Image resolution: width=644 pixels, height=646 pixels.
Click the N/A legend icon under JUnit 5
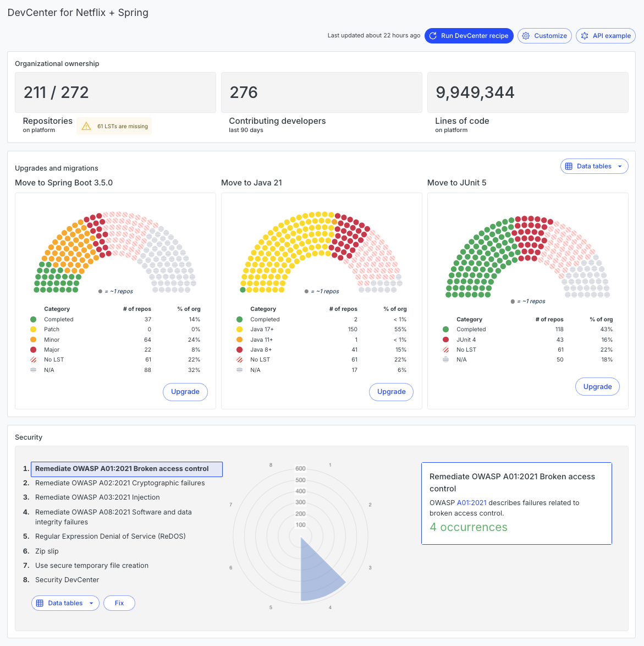click(x=446, y=360)
